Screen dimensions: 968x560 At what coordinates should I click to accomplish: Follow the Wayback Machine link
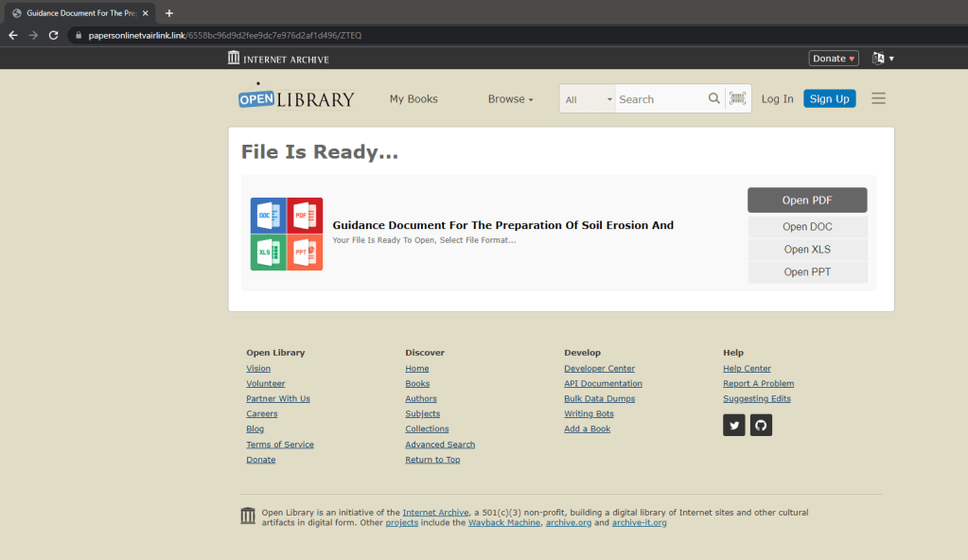point(504,522)
